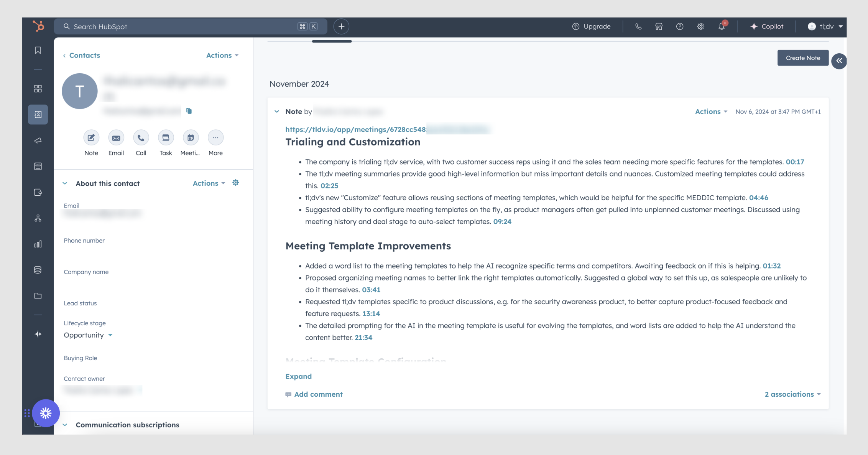Image resolution: width=868 pixels, height=455 pixels.
Task: Click the Note action icon
Action: click(91, 138)
